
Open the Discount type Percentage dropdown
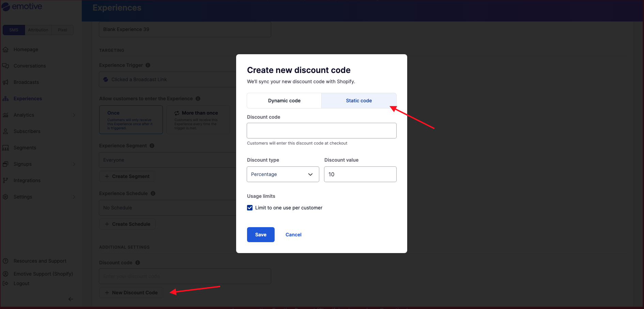283,174
